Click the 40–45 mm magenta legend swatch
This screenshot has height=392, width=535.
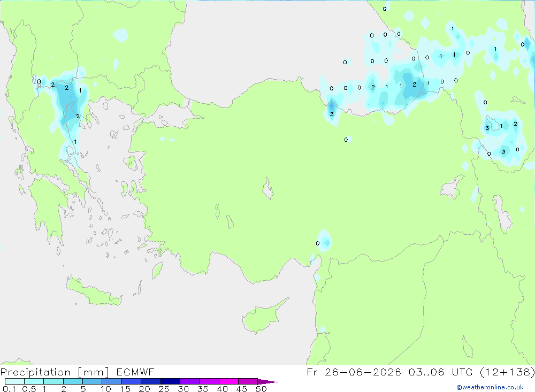(228, 381)
